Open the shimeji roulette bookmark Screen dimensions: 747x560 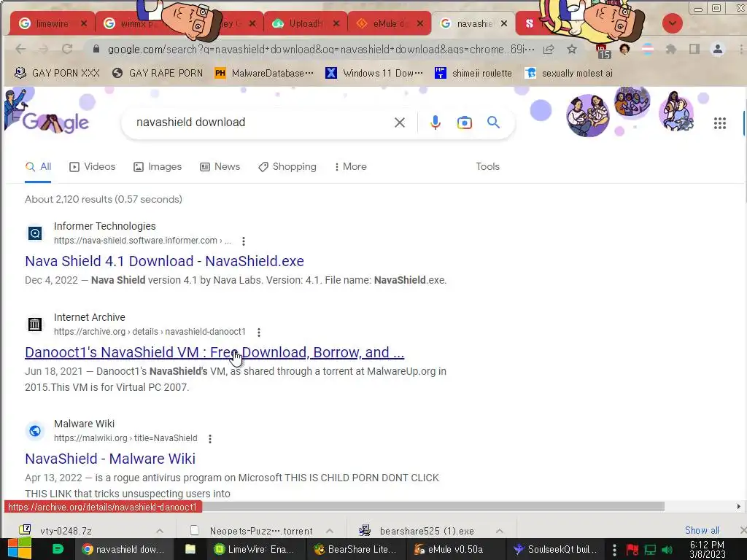pos(473,73)
